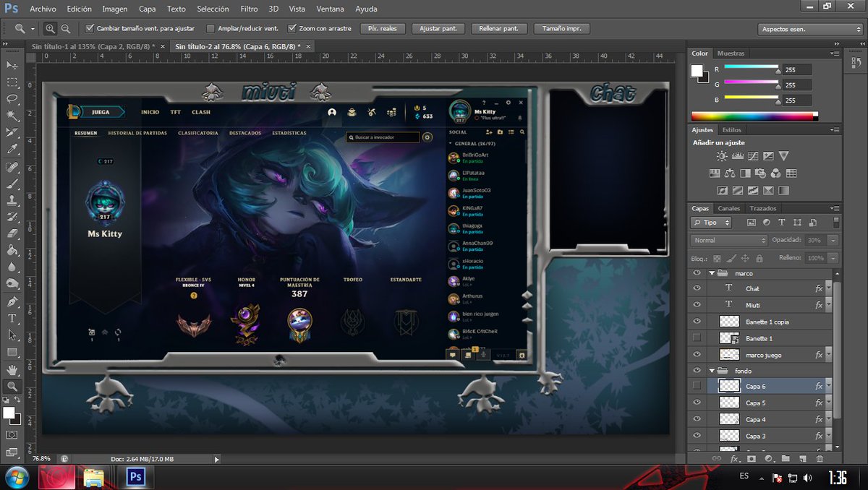The width and height of the screenshot is (868, 490).
Task: Open the Muestras panel tab
Action: point(731,53)
